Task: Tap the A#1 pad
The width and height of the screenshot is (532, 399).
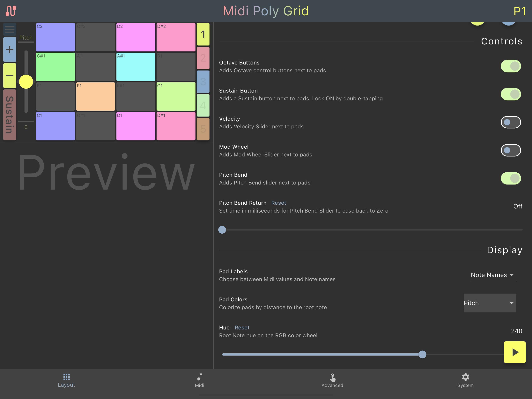Action: (136, 67)
